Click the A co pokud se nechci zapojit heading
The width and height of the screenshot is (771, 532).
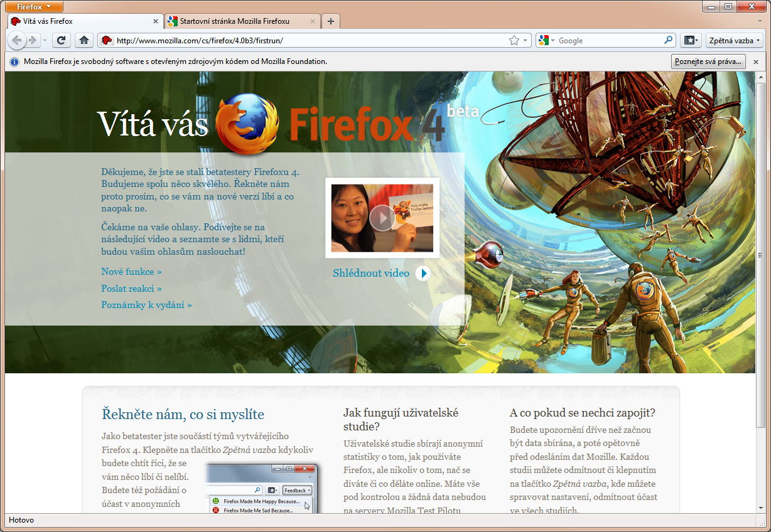(x=583, y=413)
